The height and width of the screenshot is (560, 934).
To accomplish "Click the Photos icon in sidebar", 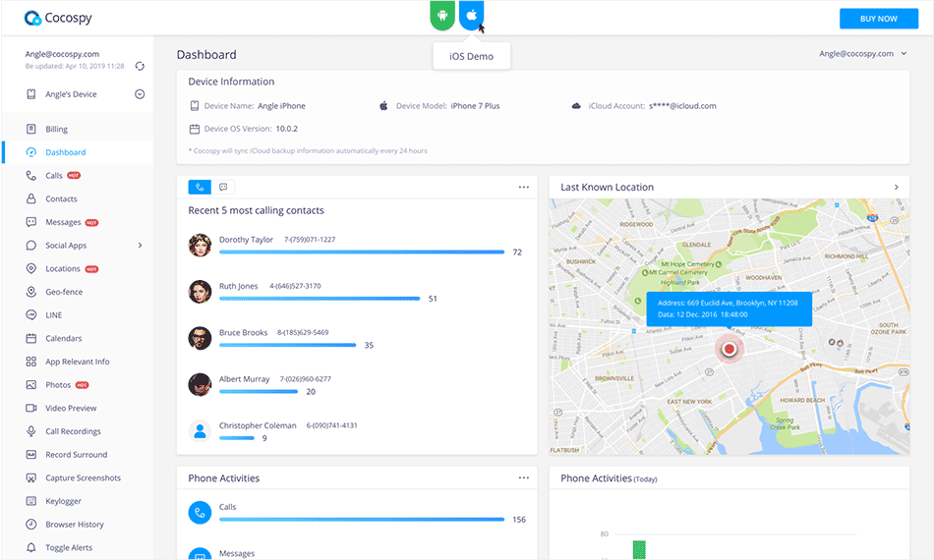I will 31,384.
